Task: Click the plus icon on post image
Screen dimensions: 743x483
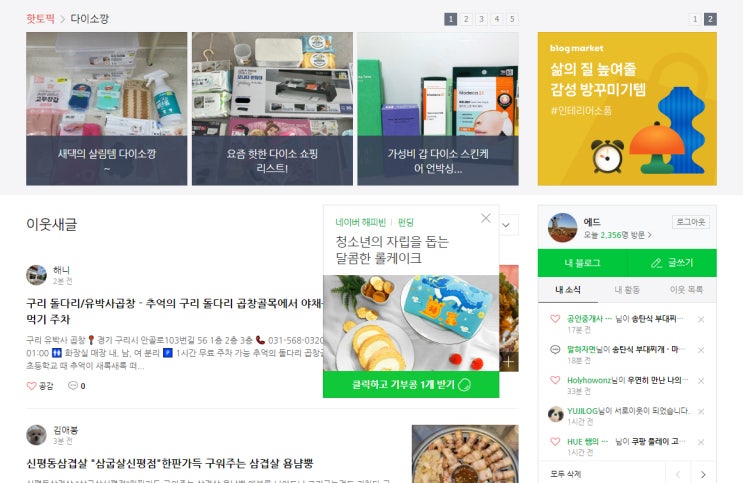Action: 508,362
